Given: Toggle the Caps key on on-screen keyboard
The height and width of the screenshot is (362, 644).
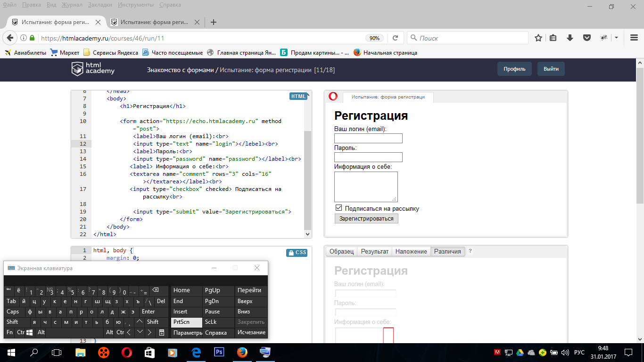Looking at the screenshot, I should click(13, 312).
